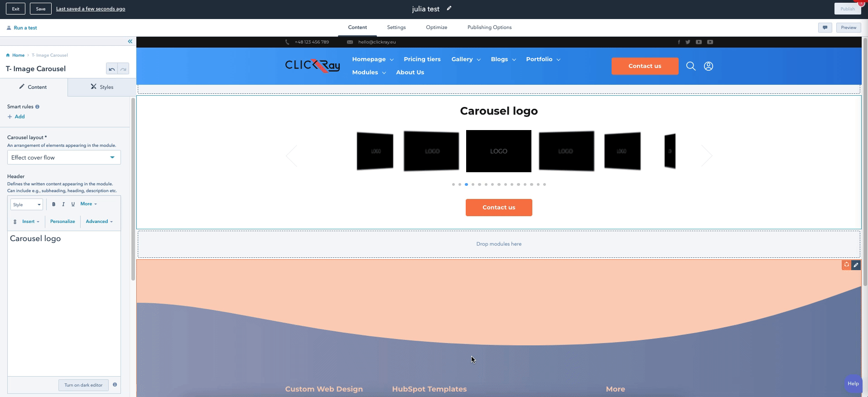This screenshot has height=397, width=868.
Task: Click the undo arrow button
Action: (111, 69)
